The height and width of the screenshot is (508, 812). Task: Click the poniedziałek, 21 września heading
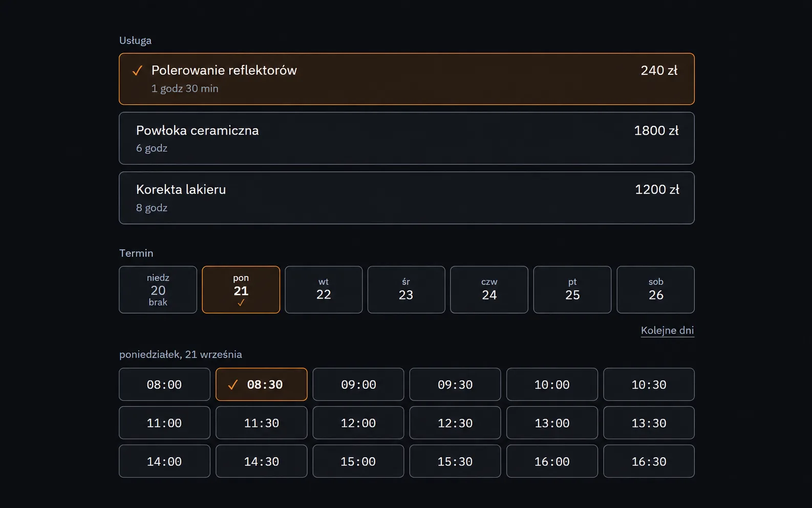(181, 354)
